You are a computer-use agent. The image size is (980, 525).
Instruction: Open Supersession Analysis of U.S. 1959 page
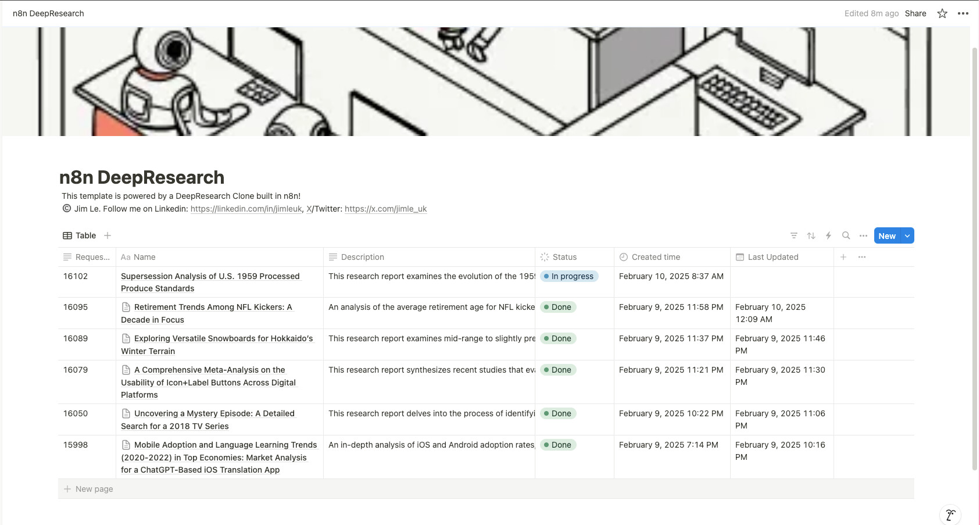point(210,282)
